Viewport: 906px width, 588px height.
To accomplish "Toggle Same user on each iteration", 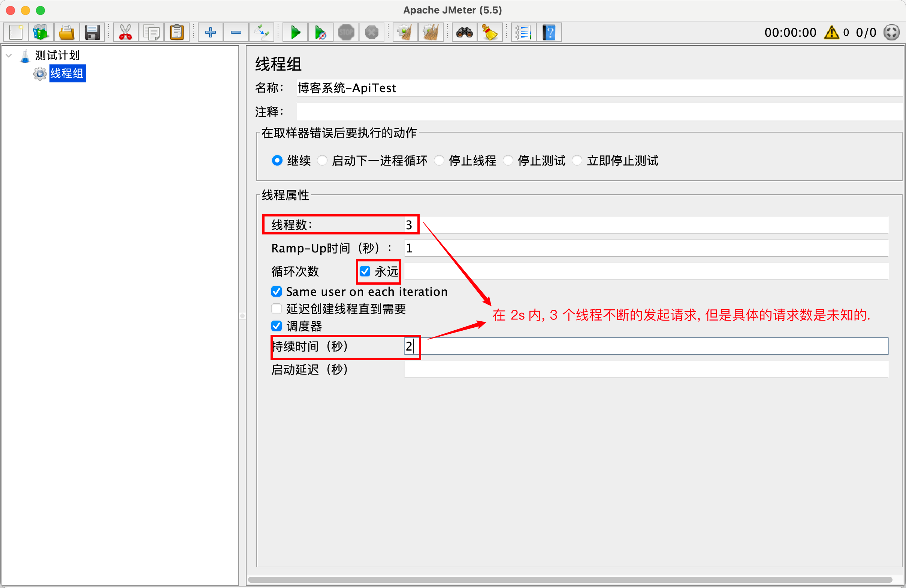I will 277,291.
